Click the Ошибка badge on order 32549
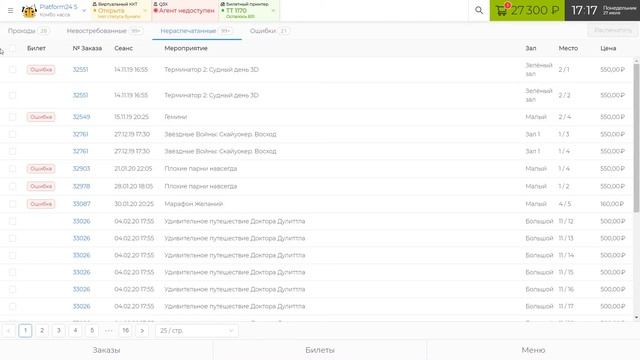This screenshot has height=360, width=640. point(41,117)
